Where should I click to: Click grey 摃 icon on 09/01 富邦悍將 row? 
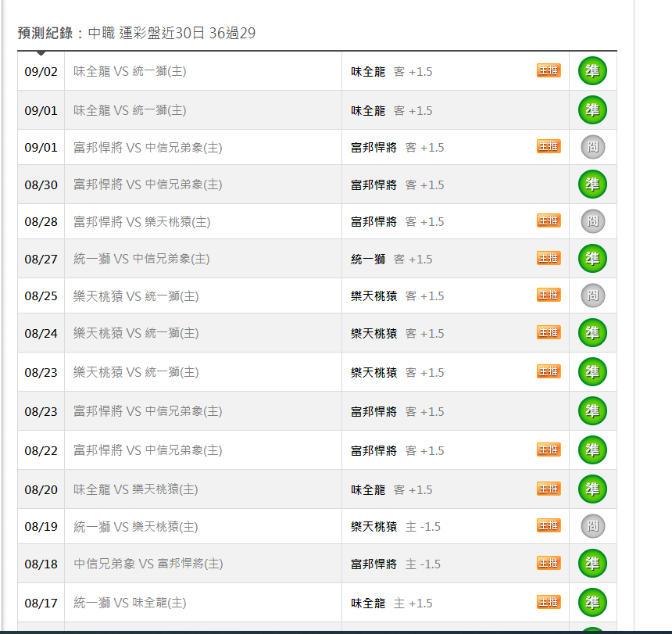[x=593, y=147]
